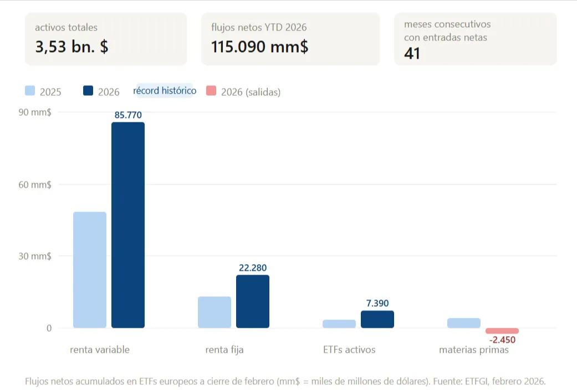The image size is (577, 392).
Task: Select the 2025 renta fija bar
Action: click(x=215, y=312)
